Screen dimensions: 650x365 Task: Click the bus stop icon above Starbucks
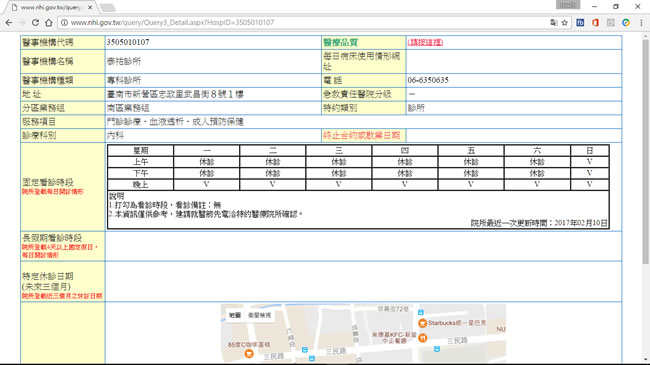pos(421,312)
